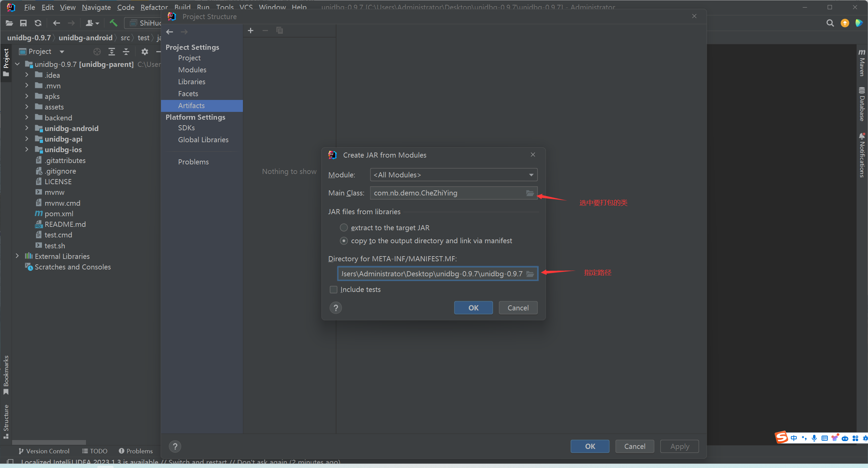The height and width of the screenshot is (468, 868).
Task: Open Problems entry in Project Structure
Action: (x=193, y=162)
